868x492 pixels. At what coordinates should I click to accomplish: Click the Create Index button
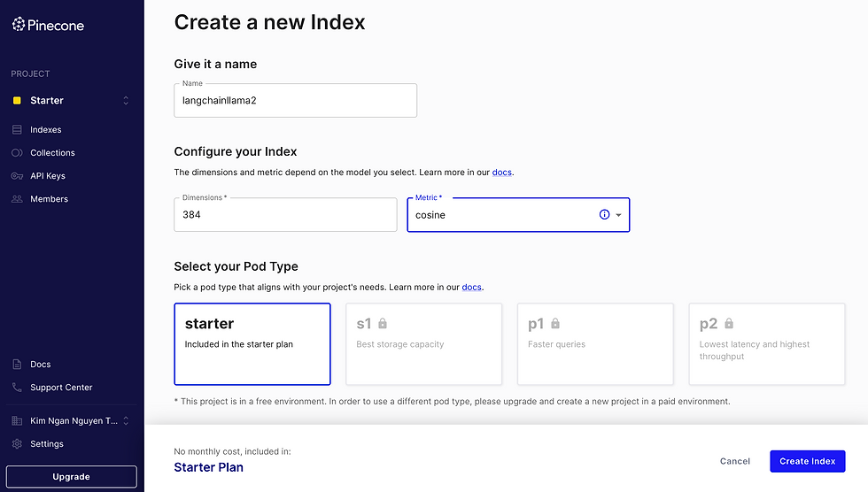tap(807, 461)
